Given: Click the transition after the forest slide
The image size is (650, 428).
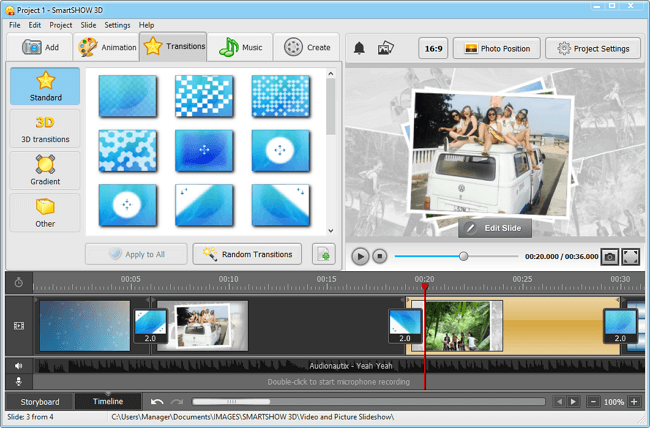Looking at the screenshot, I should coord(620,326).
